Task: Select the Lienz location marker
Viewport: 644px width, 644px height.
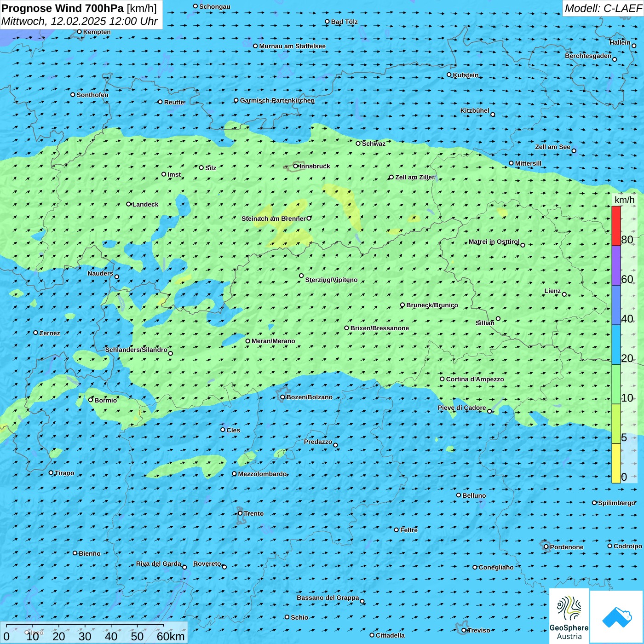Action: pyautogui.click(x=564, y=294)
